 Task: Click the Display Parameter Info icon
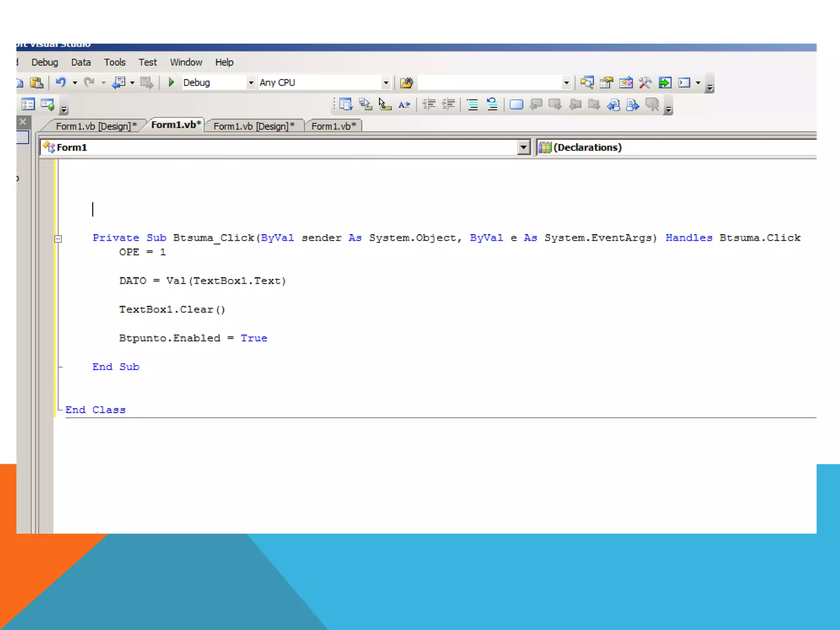(365, 105)
